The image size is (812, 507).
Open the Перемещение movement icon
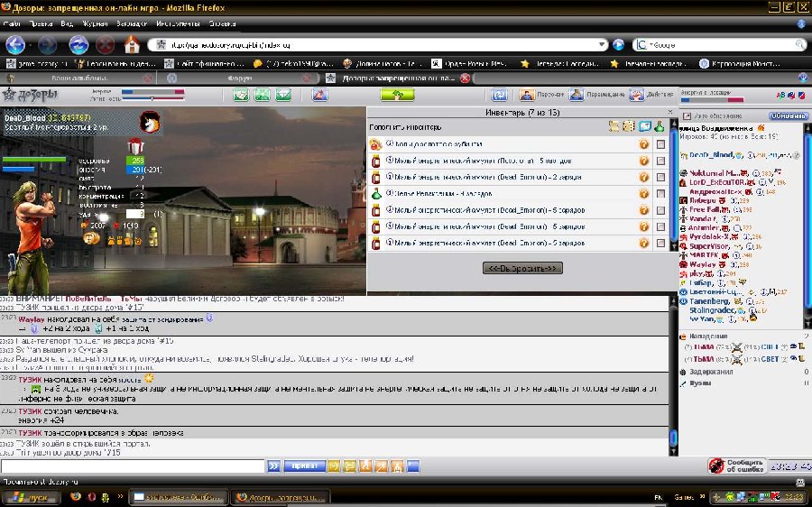point(577,95)
